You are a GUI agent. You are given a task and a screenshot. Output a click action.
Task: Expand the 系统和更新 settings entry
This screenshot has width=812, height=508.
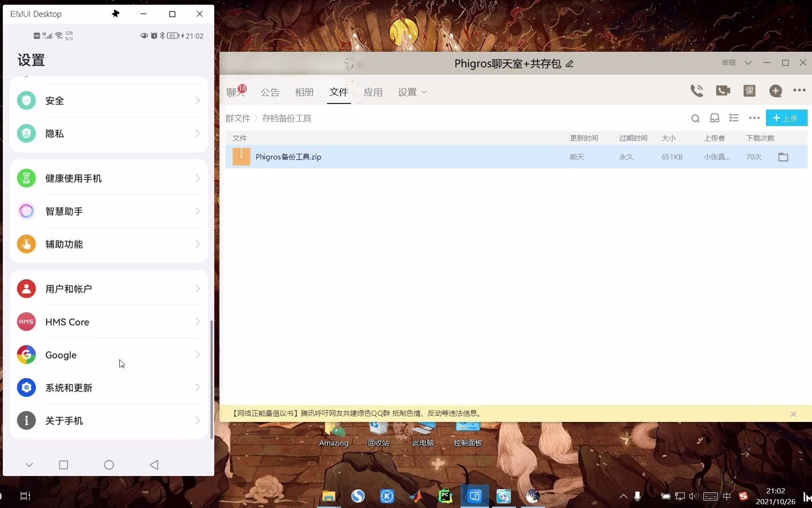pyautogui.click(x=109, y=388)
